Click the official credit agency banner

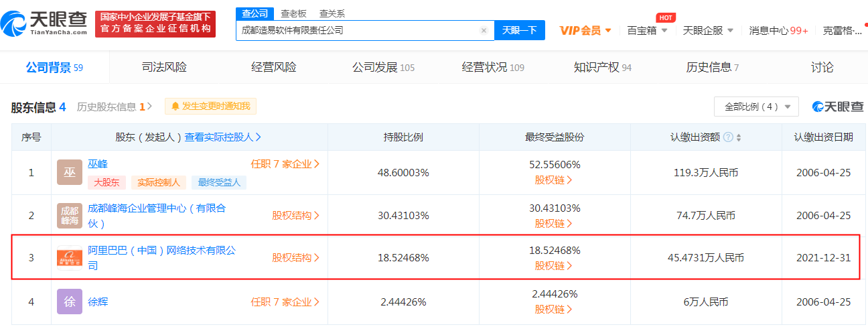[155, 23]
